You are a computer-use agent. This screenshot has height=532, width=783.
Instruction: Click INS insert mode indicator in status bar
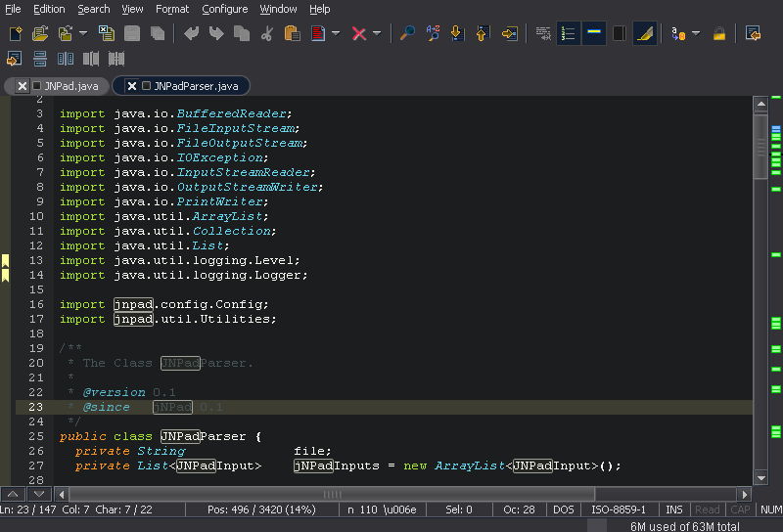[674, 510]
